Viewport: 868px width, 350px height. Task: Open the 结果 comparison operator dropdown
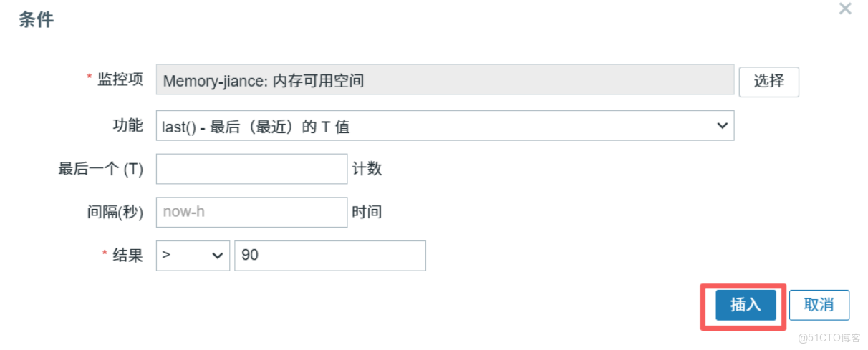click(x=193, y=256)
